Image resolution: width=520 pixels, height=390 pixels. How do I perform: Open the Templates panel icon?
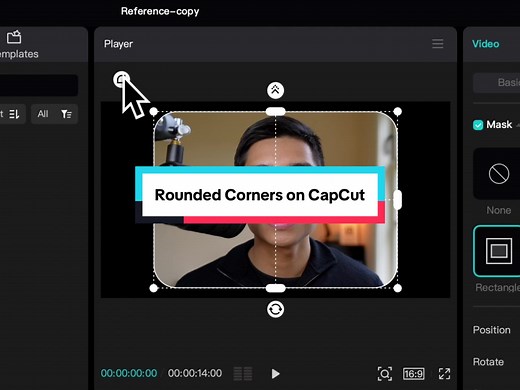(14, 37)
